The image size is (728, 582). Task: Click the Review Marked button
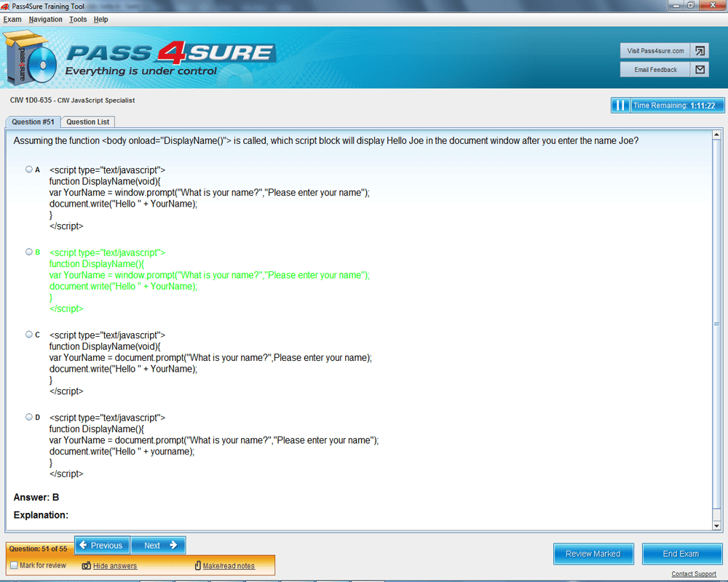(593, 554)
